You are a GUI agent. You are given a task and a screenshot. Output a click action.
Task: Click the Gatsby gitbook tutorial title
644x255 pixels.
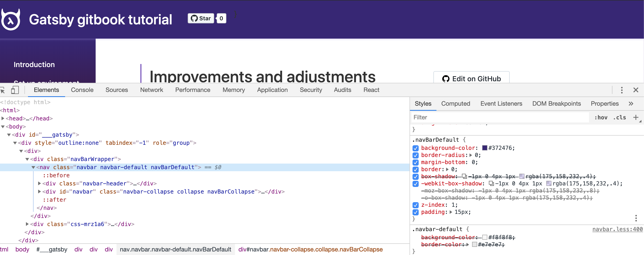pos(100,20)
